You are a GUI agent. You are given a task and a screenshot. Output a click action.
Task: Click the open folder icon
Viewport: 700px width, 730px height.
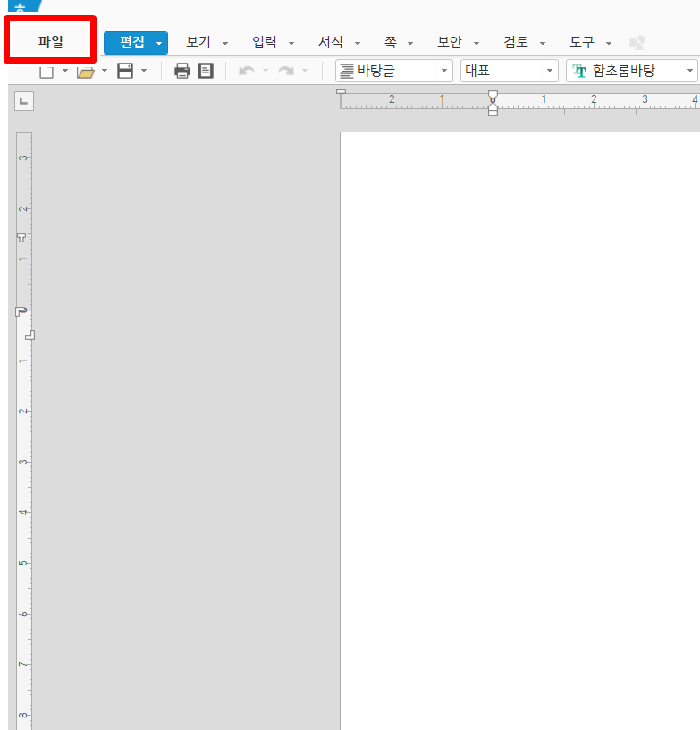pos(86,72)
